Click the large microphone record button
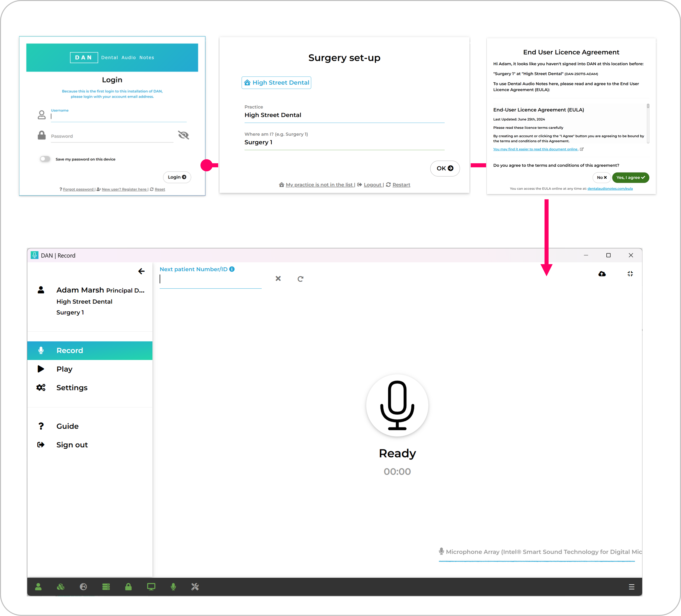Screen dimensions: 681x616 [397, 405]
